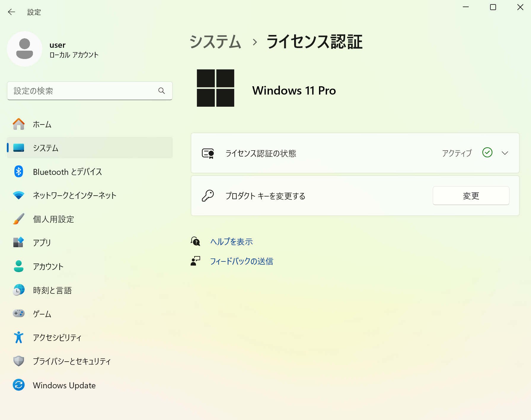The image size is (531, 420).
Task: Click the activation certificate icon
Action: [x=208, y=153]
